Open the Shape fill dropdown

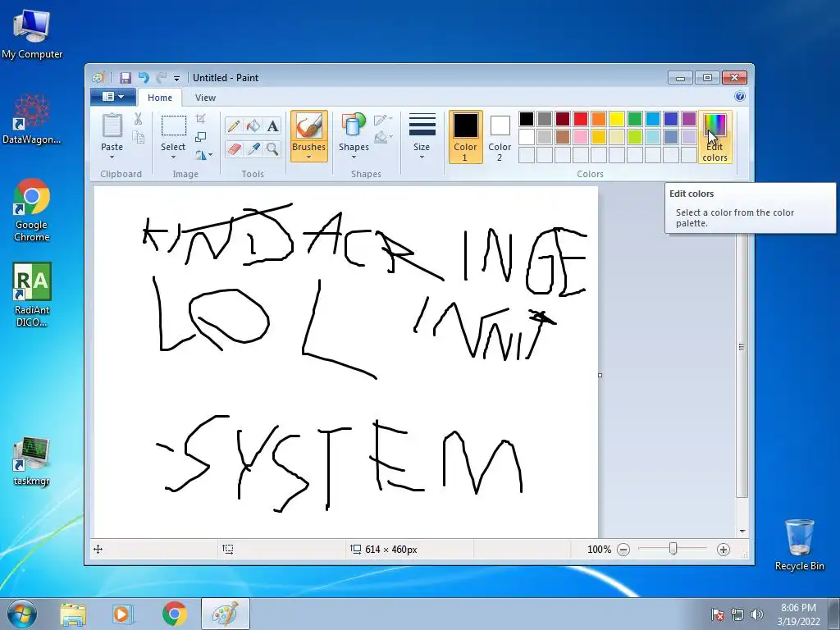[x=383, y=138]
